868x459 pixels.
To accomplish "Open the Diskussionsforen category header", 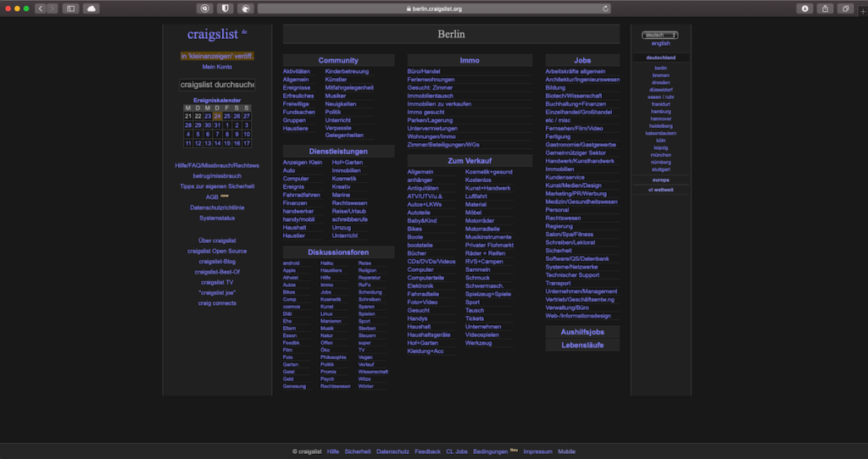I will [x=338, y=252].
